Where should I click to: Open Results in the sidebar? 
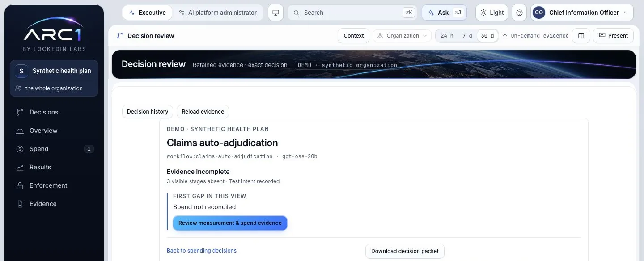54,167
